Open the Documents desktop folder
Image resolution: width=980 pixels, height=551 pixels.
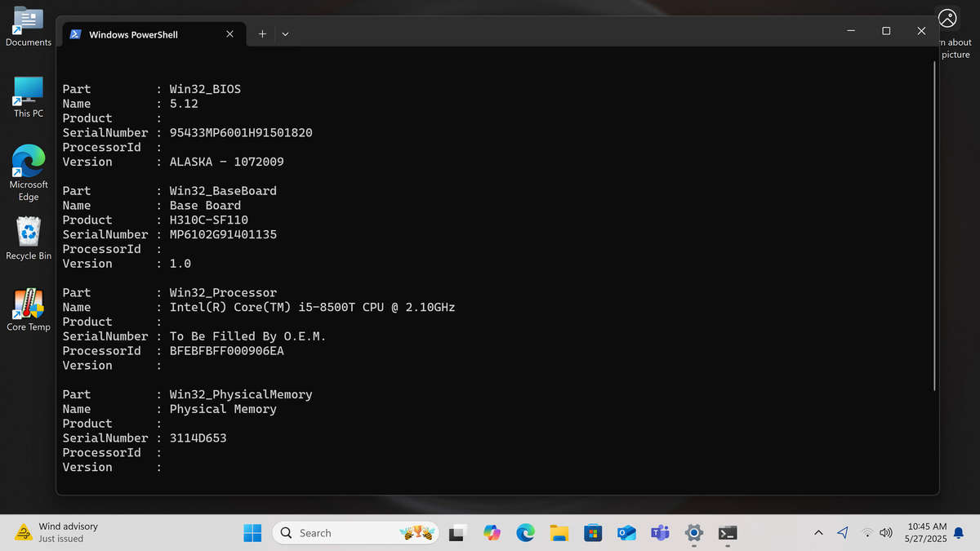tap(28, 26)
